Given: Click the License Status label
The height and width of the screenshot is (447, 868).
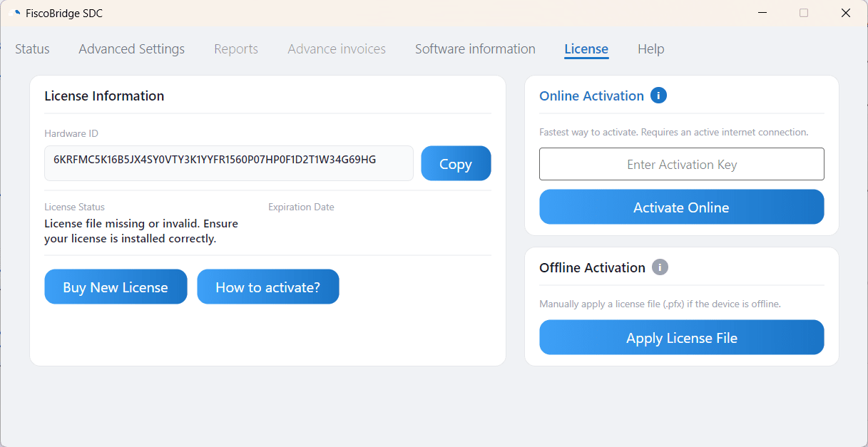Looking at the screenshot, I should coord(74,207).
